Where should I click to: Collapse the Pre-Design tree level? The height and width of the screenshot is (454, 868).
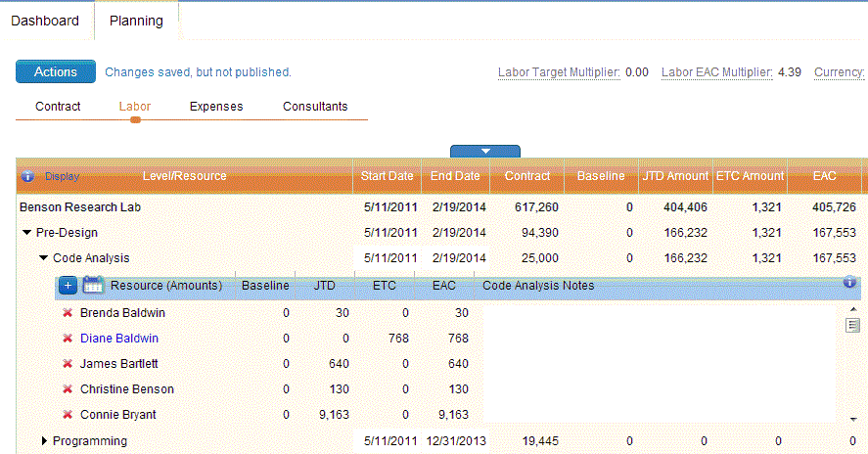27,233
